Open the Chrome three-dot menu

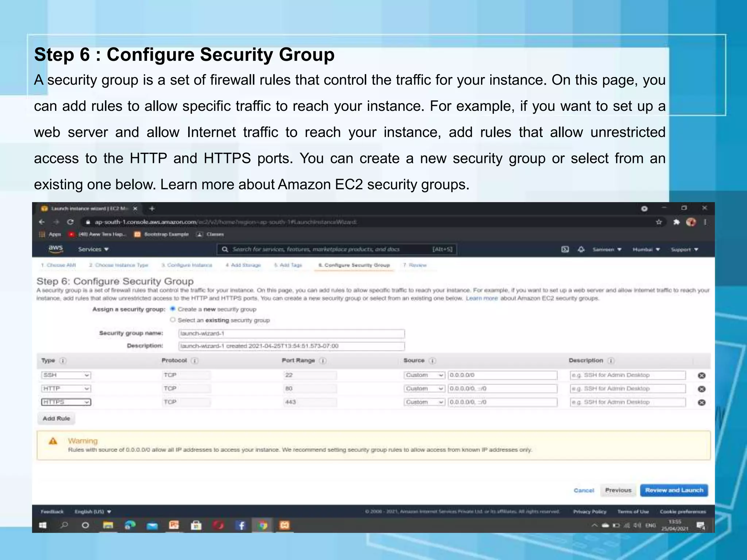[705, 222]
